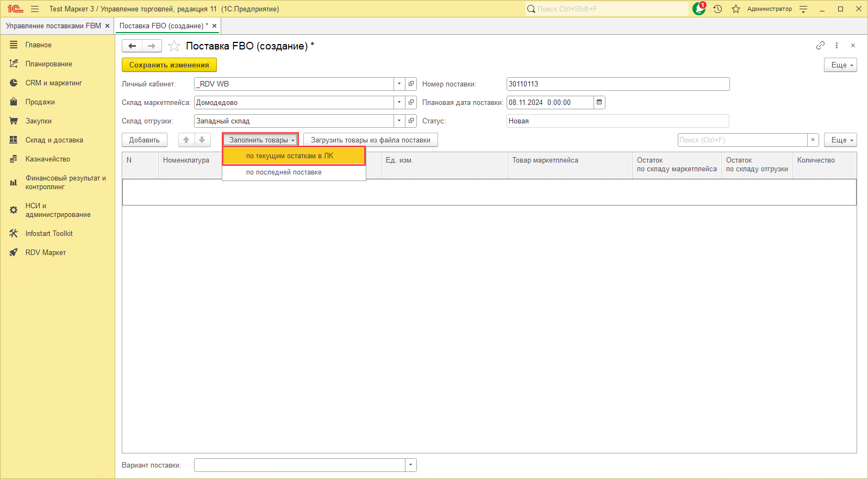Image resolution: width=868 pixels, height=479 pixels.
Task: Add form to favorites with star icon
Action: 174,46
